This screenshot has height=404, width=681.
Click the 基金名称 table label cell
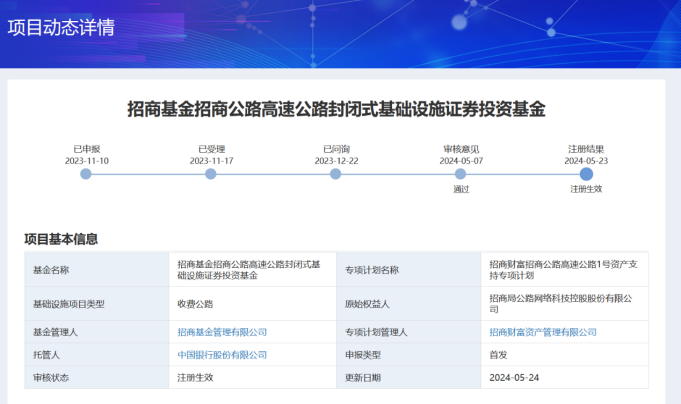tap(96, 270)
